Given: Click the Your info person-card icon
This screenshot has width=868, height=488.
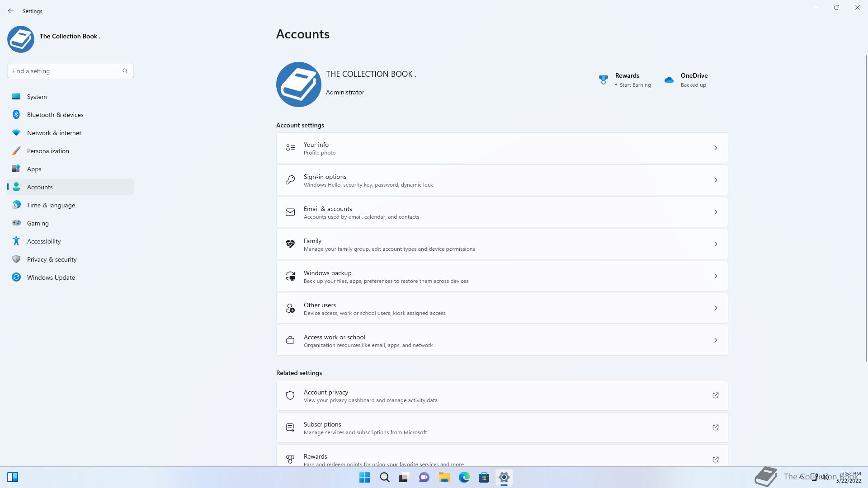Looking at the screenshot, I should tap(290, 148).
